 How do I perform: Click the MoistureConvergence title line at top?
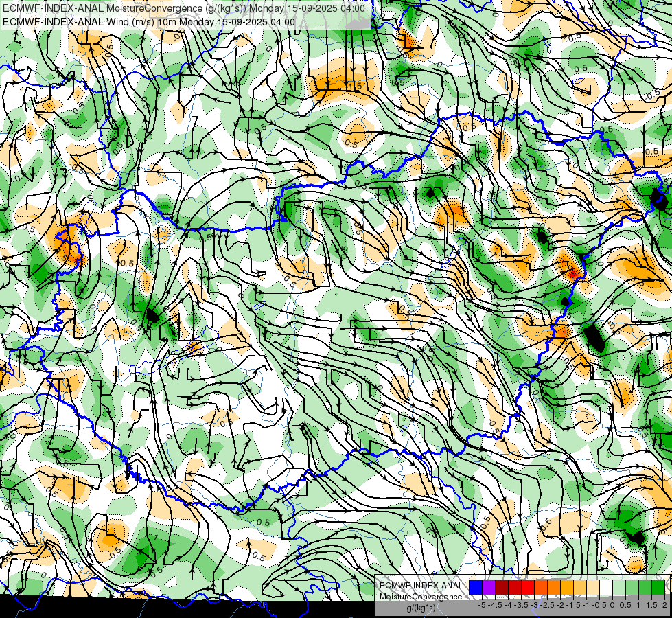184,8
